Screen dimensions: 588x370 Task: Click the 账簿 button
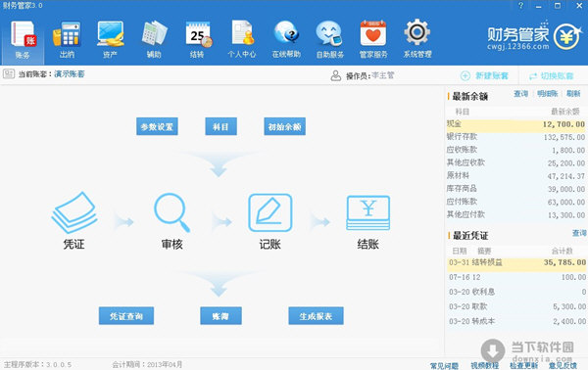[x=220, y=316]
